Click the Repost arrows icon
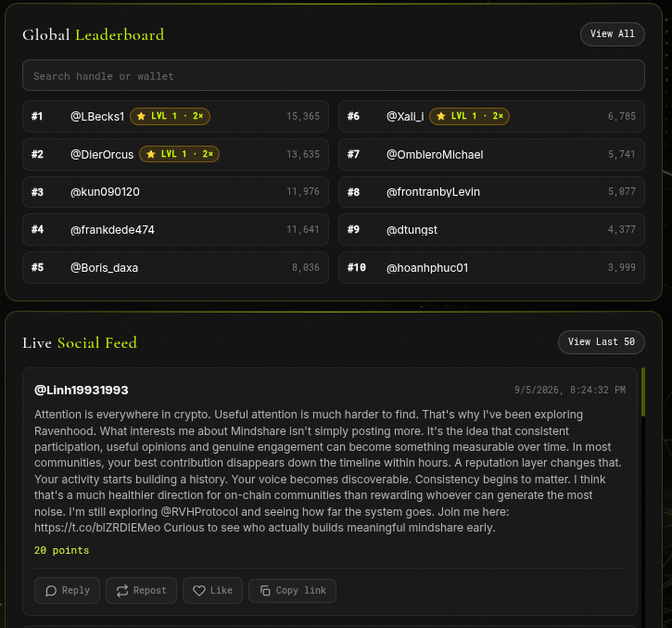This screenshot has height=628, width=672. coord(122,591)
